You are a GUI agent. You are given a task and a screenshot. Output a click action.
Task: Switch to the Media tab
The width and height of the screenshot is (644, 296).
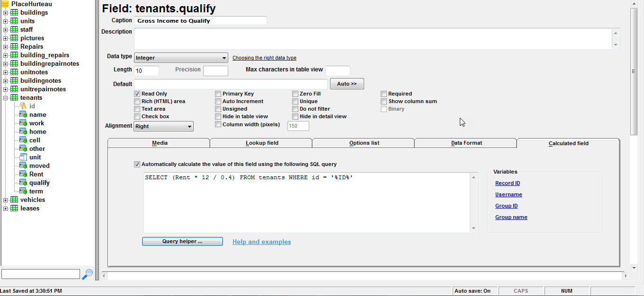(159, 143)
